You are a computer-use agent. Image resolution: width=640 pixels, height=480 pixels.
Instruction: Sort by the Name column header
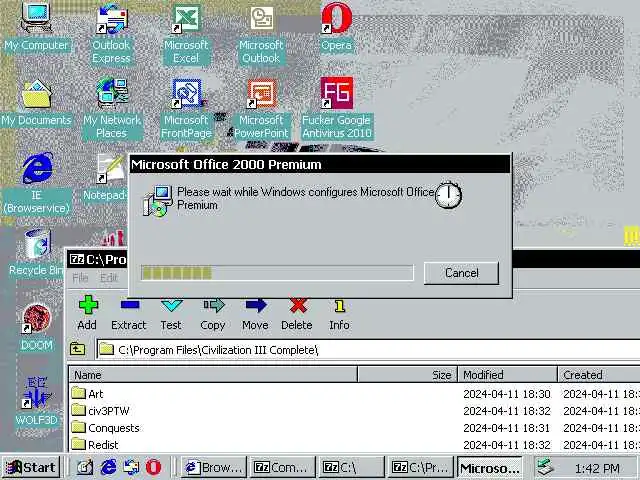pos(213,375)
